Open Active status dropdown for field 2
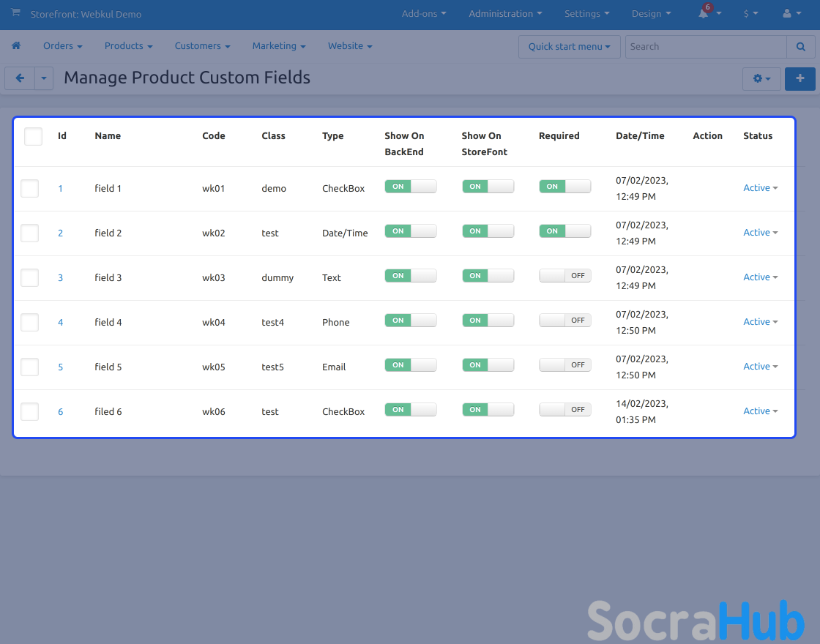 tap(761, 233)
